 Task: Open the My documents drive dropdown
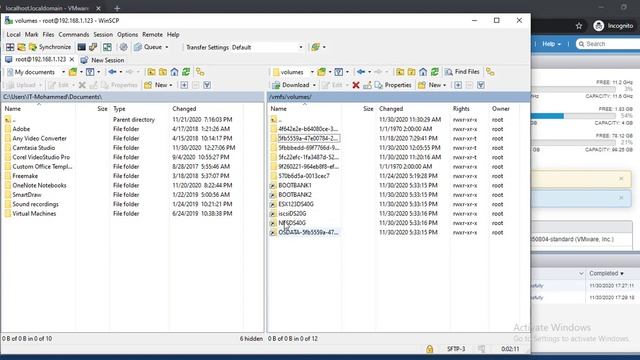coord(36,72)
